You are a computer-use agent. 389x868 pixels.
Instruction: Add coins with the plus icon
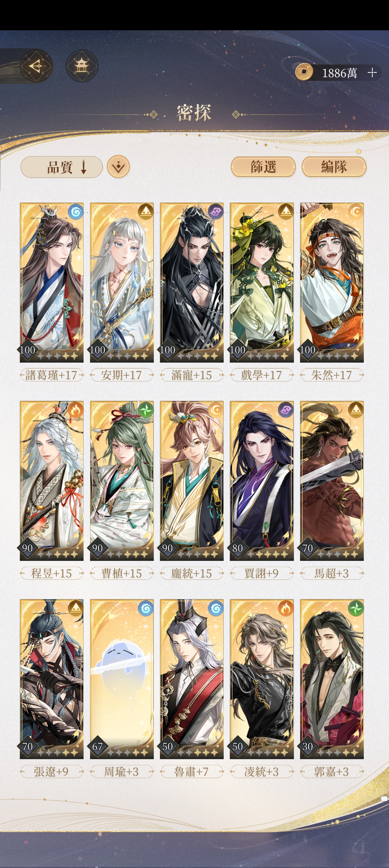point(372,72)
